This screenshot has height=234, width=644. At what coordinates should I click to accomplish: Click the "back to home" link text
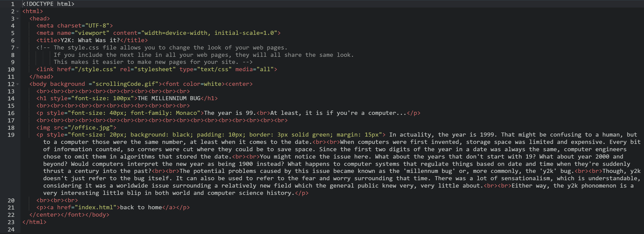(x=141, y=207)
